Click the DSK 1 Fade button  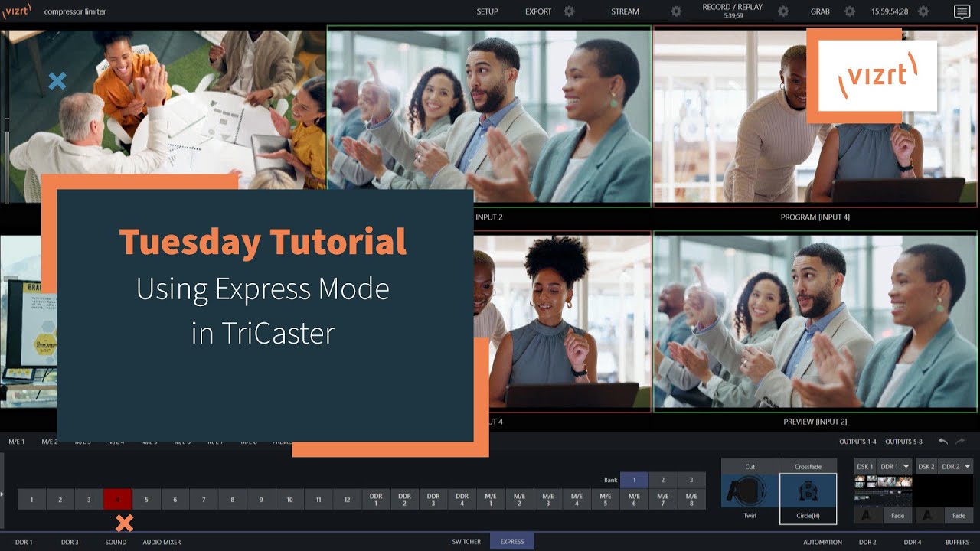(897, 516)
